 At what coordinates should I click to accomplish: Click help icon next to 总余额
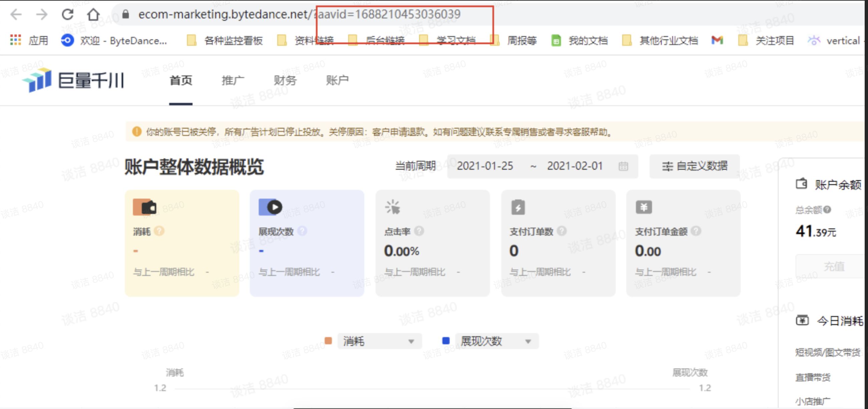tap(827, 210)
